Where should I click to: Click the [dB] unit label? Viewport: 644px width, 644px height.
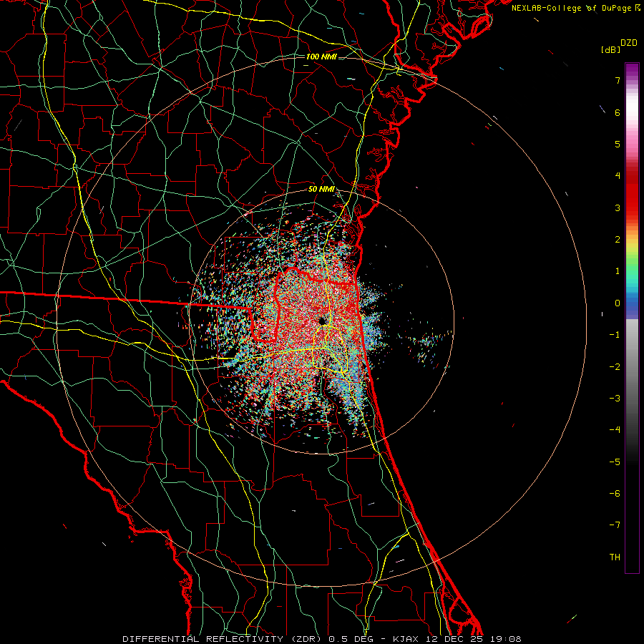[x=611, y=49]
